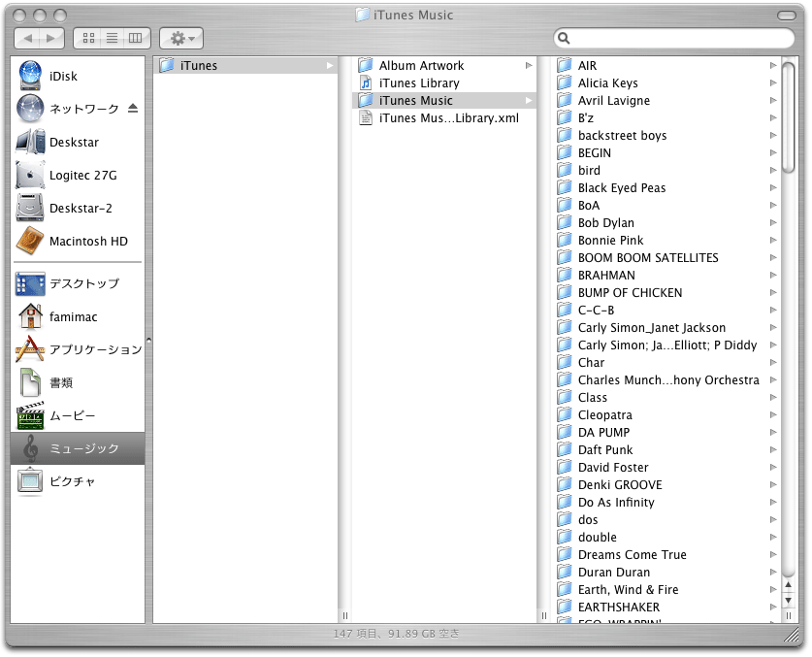Viewport: 812px width, 657px height.
Task: Open the famimac home folder icon
Action: coord(30,316)
